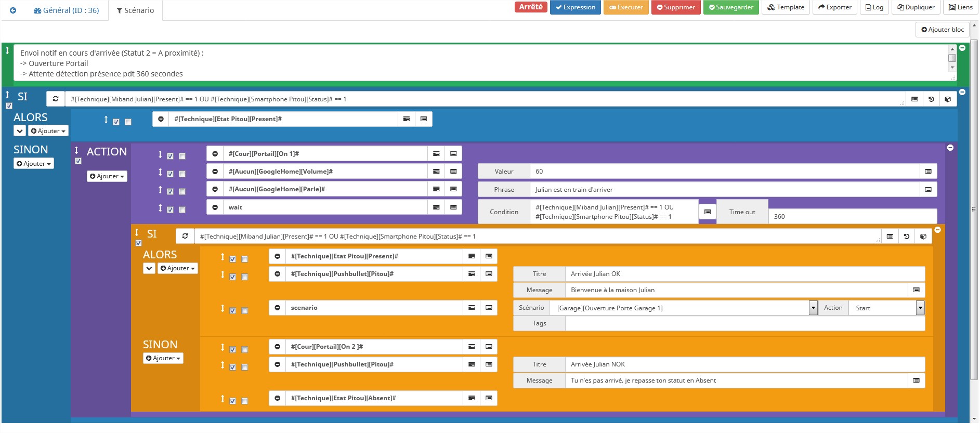The width and height of the screenshot is (980, 433).
Task: Open command picker for Bienvenue message field
Action: click(x=916, y=290)
